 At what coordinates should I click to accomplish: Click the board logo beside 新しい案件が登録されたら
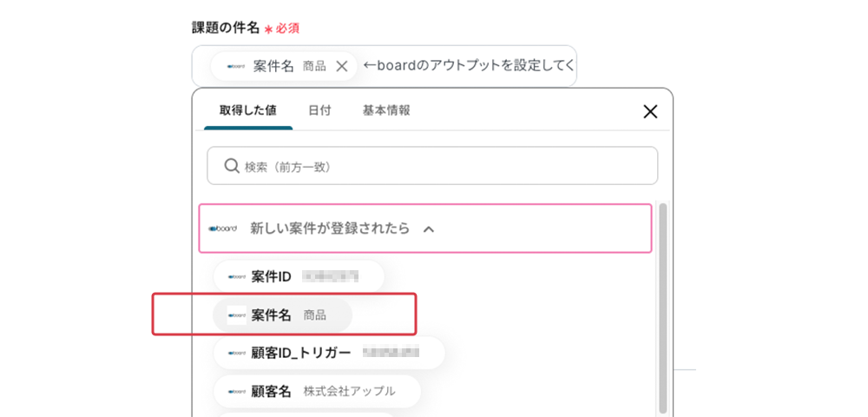click(x=223, y=228)
